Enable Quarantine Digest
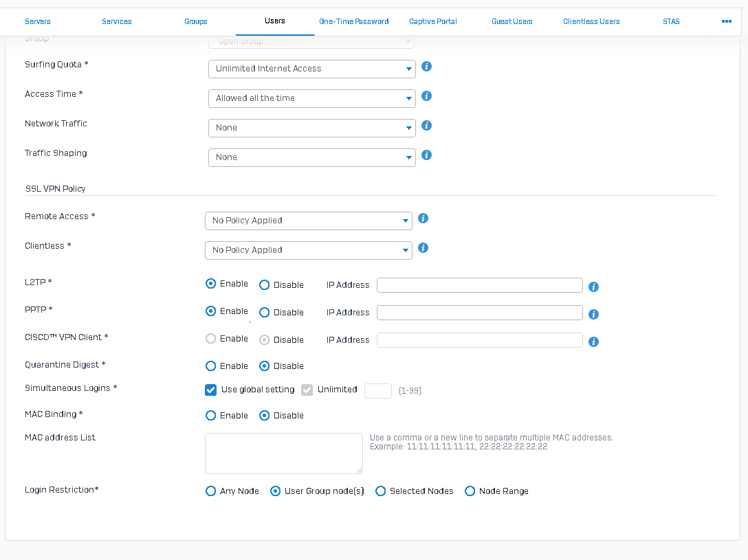Image resolution: width=748 pixels, height=560 pixels. click(x=210, y=366)
